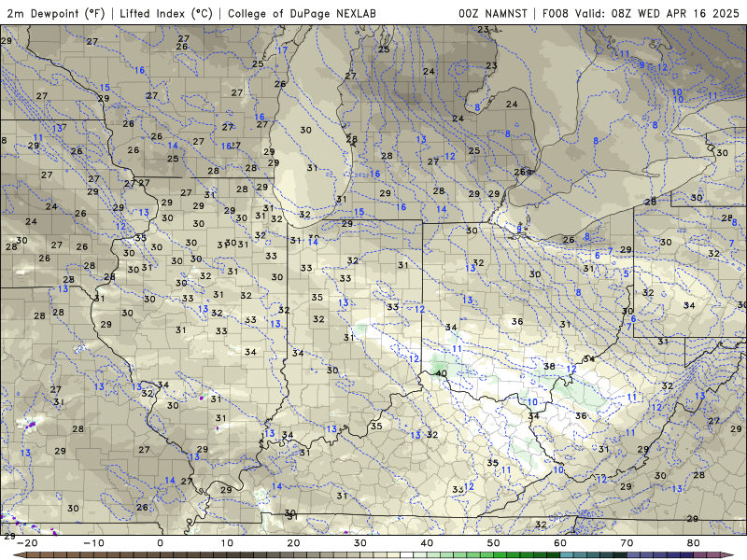Viewport: 747px width, 560px height.
Task: Click the "F008 Valid: 08Z WED APR 16 2025" text
Action: pos(641,13)
